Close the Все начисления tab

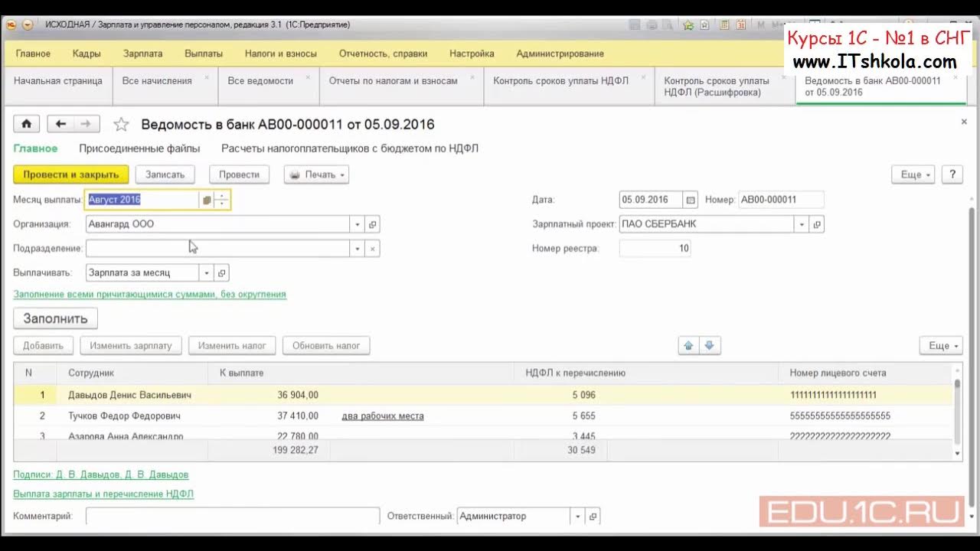point(206,77)
